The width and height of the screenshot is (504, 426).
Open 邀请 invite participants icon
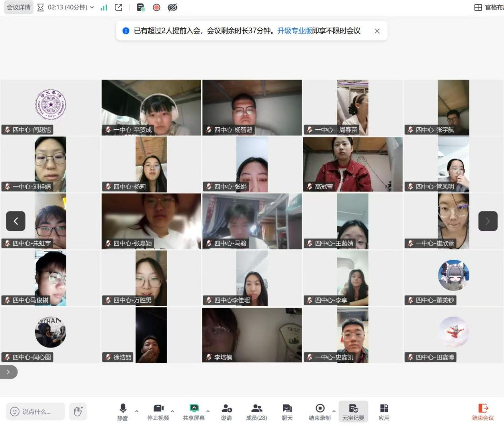coord(226,412)
